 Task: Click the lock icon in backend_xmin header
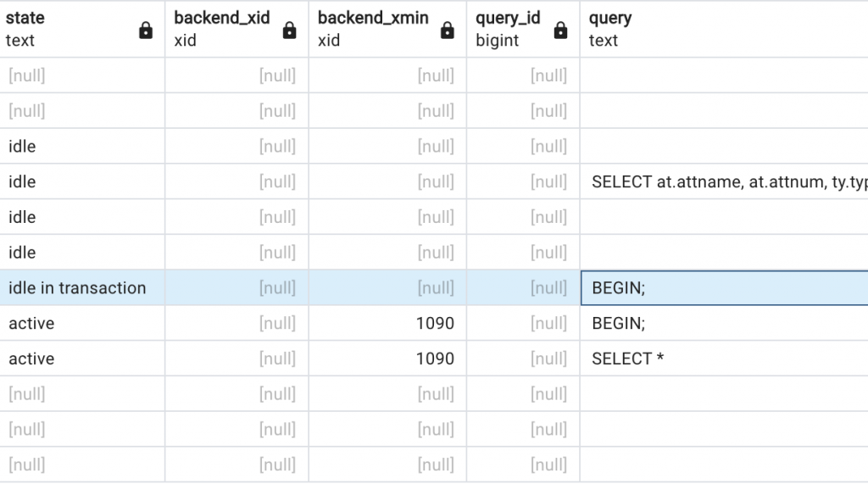pyautogui.click(x=448, y=30)
